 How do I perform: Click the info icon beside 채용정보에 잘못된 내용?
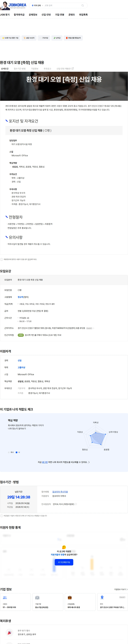1,259
